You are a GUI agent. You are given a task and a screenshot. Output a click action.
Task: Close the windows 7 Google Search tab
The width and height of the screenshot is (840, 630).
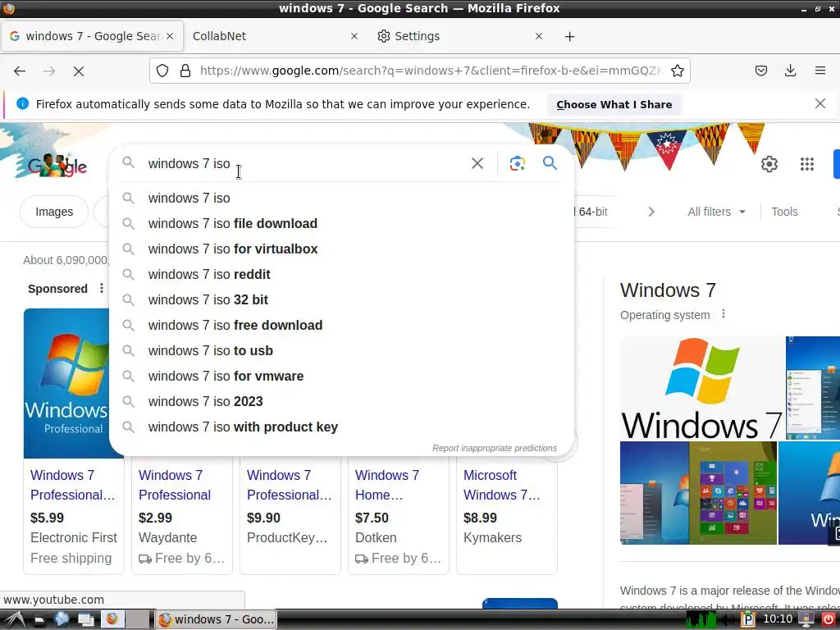coord(170,36)
